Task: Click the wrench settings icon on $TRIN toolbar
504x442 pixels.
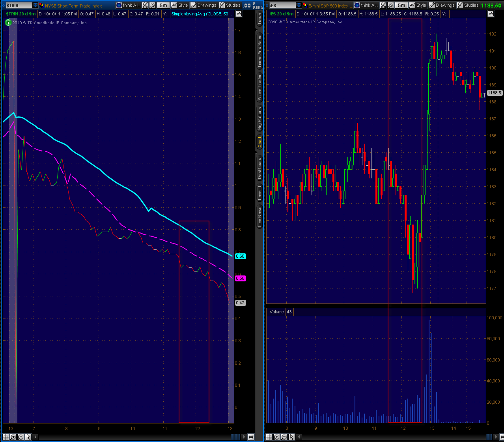Action: click(x=152, y=6)
